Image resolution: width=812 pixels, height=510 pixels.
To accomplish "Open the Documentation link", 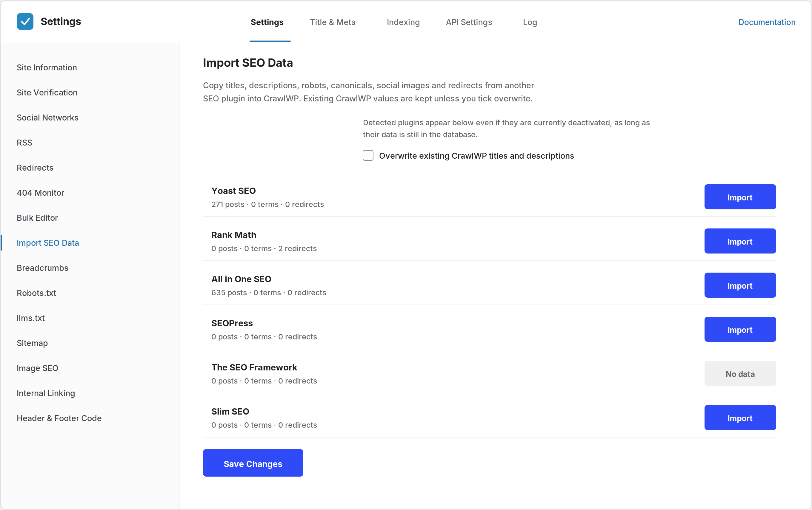I will [x=767, y=22].
